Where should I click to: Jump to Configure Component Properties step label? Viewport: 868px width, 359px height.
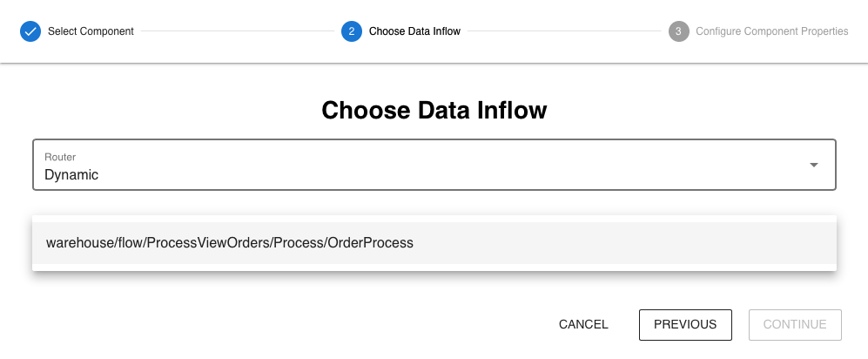[771, 31]
